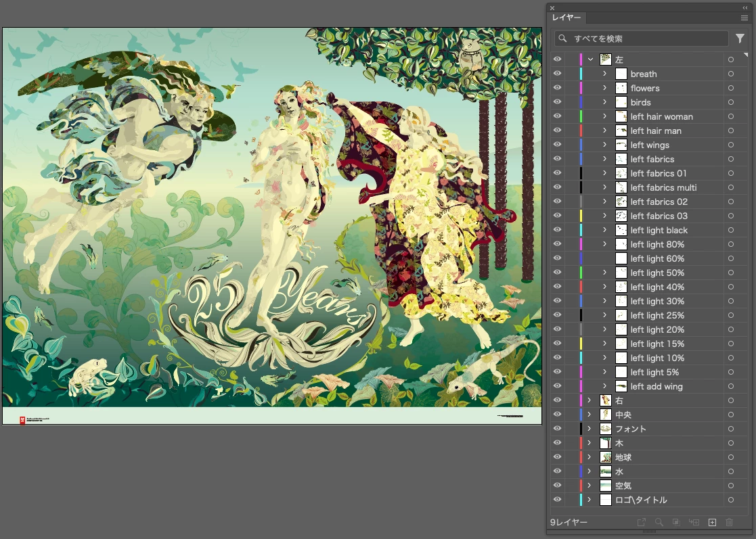Expand the 地球 layer
Screen dimensions: 756x539
pyautogui.click(x=590, y=456)
